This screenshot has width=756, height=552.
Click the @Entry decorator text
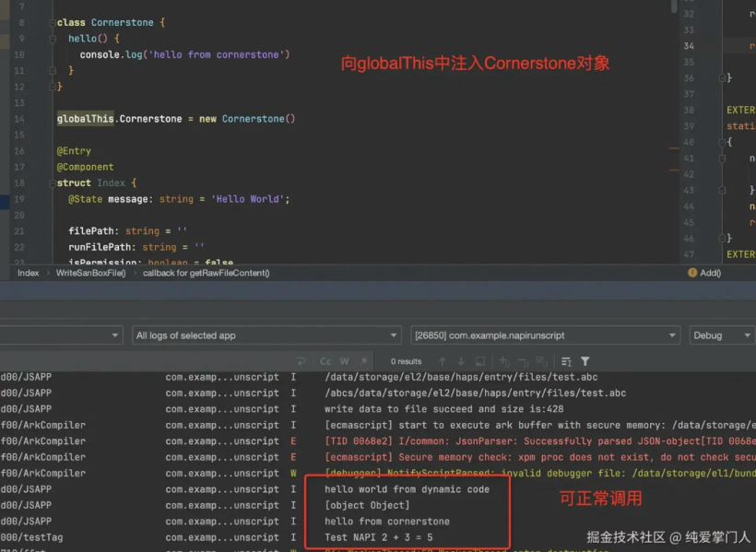pyautogui.click(x=74, y=151)
